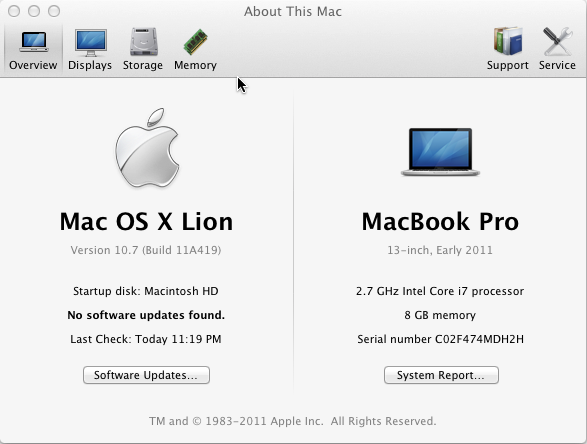The height and width of the screenshot is (444, 587).
Task: Click the MacBook Pro laptop image
Action: 440,152
